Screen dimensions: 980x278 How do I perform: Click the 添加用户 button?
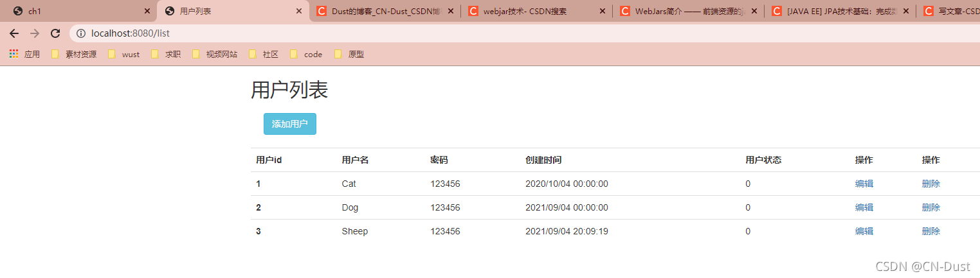coord(290,124)
